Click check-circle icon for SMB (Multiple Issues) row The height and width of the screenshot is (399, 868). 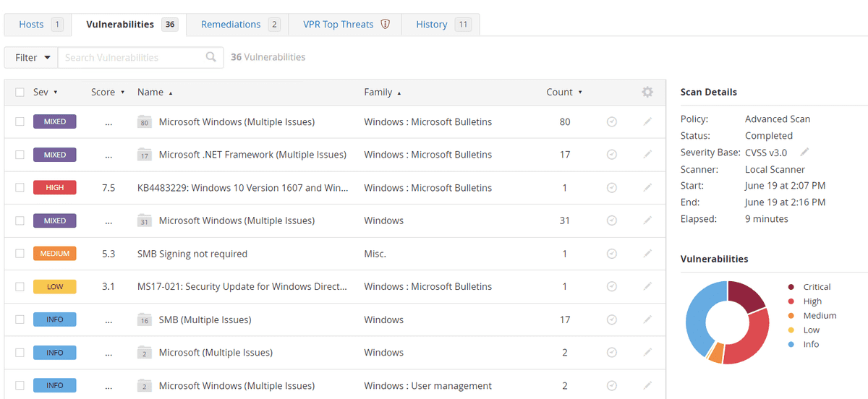pos(611,319)
